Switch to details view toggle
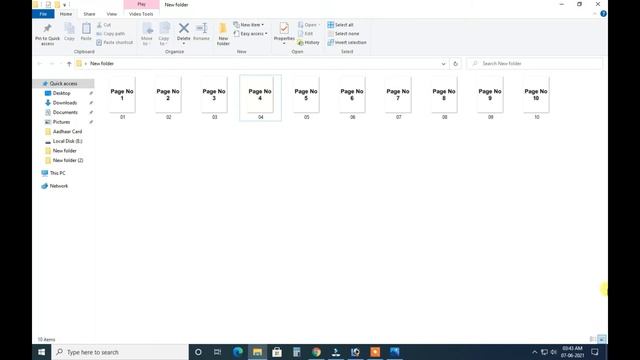640x360 pixels. click(593, 339)
